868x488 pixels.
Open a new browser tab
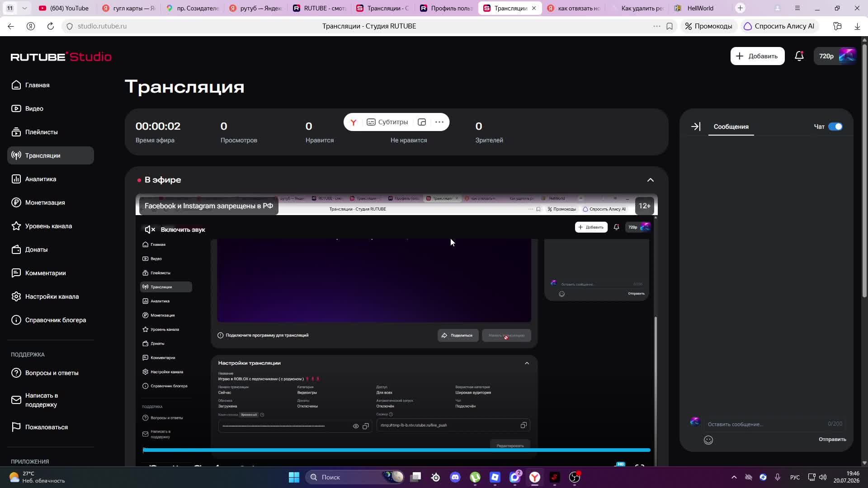pyautogui.click(x=740, y=8)
